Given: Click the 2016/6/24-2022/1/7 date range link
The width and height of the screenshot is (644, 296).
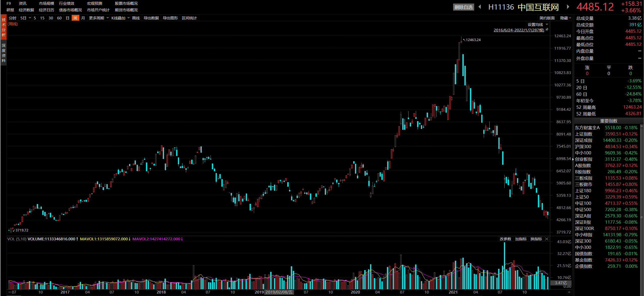Looking at the screenshot, I should coord(519,30).
